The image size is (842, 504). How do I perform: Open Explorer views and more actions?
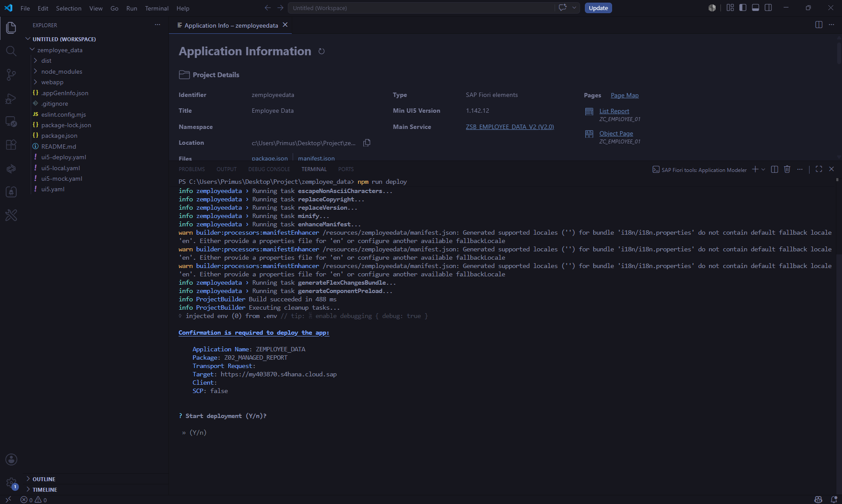coord(158,25)
